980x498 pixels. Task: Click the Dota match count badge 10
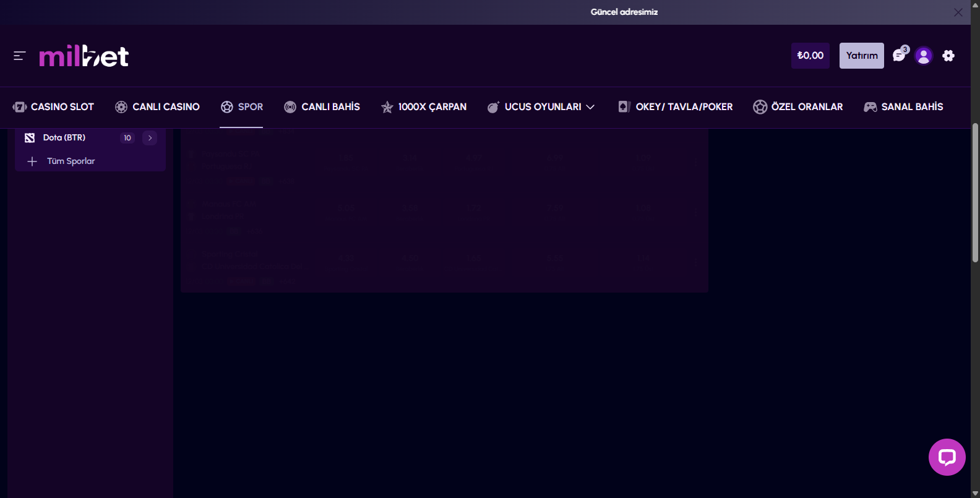click(127, 138)
